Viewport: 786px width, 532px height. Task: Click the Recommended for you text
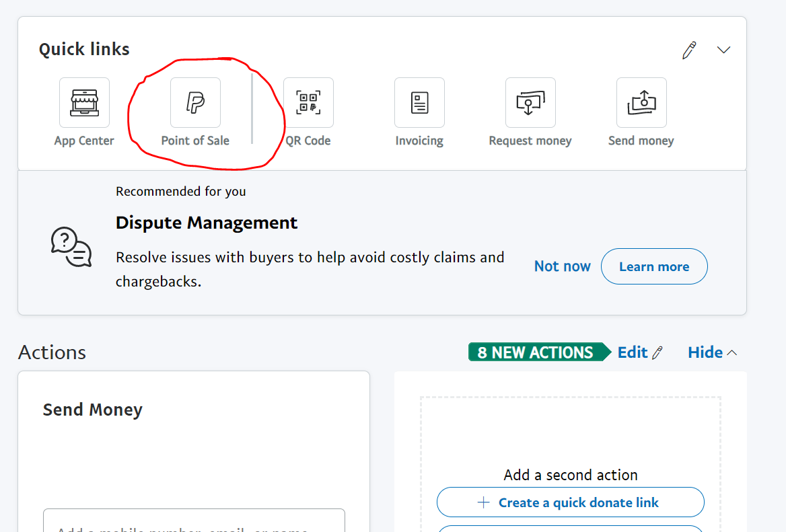tap(180, 192)
